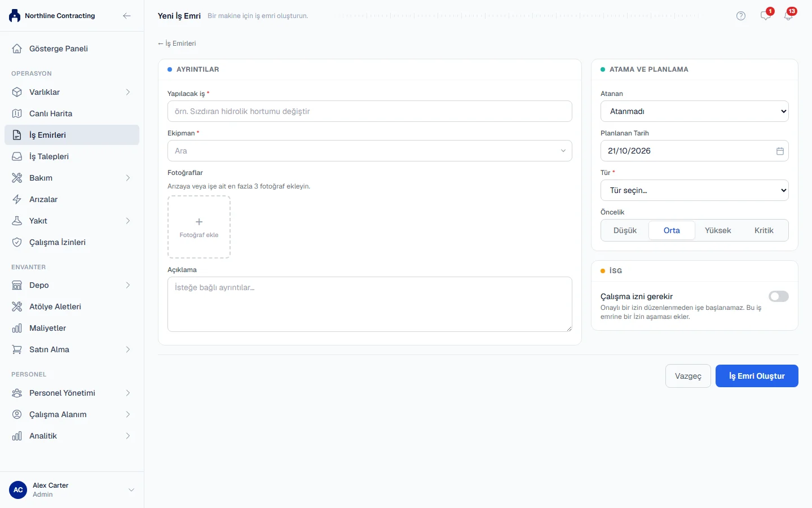Open the messages chat bubble icon

pos(766,16)
